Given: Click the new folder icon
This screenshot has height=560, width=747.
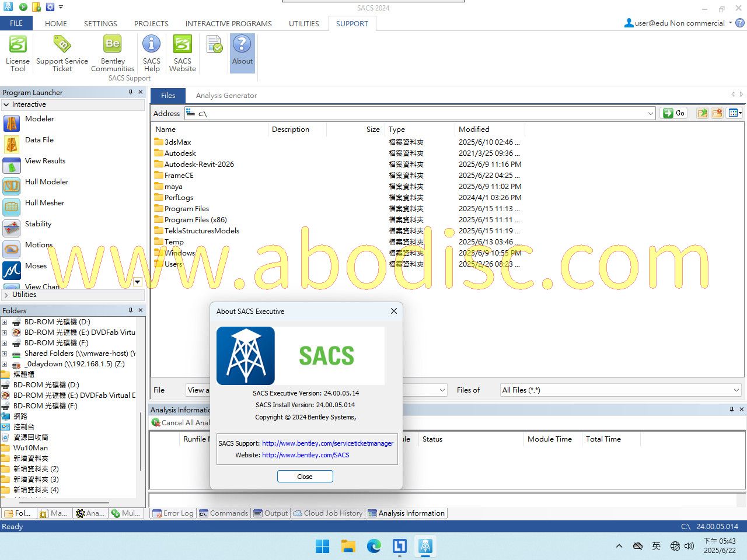Looking at the screenshot, I should [x=717, y=113].
